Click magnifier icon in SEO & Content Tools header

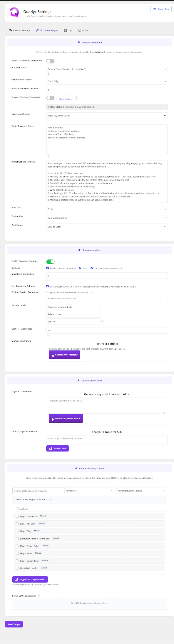78,380
